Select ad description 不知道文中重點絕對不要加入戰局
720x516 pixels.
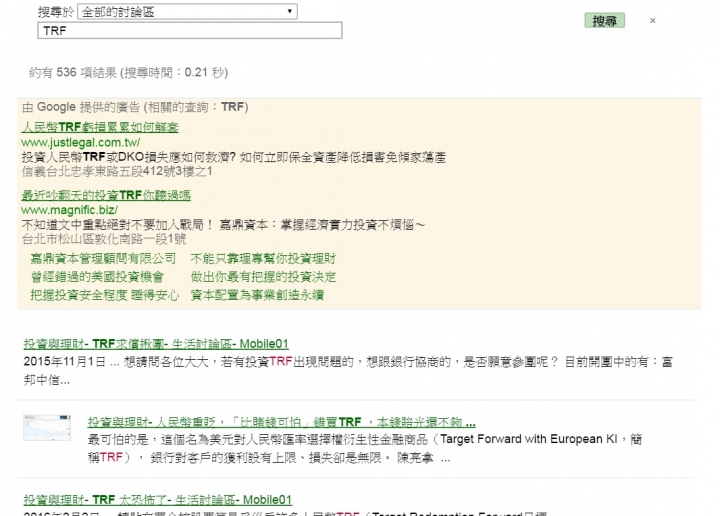[223, 225]
